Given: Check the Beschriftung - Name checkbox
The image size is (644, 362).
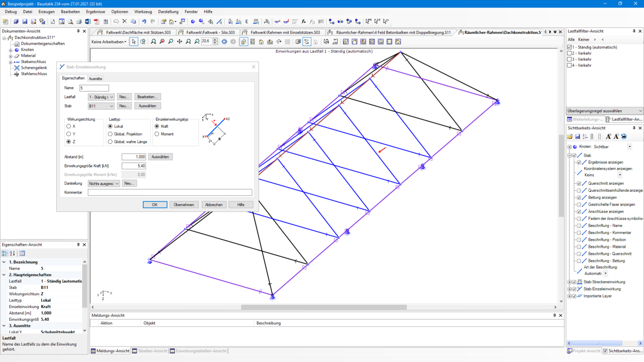Looking at the screenshot, I should pyautogui.click(x=579, y=225).
